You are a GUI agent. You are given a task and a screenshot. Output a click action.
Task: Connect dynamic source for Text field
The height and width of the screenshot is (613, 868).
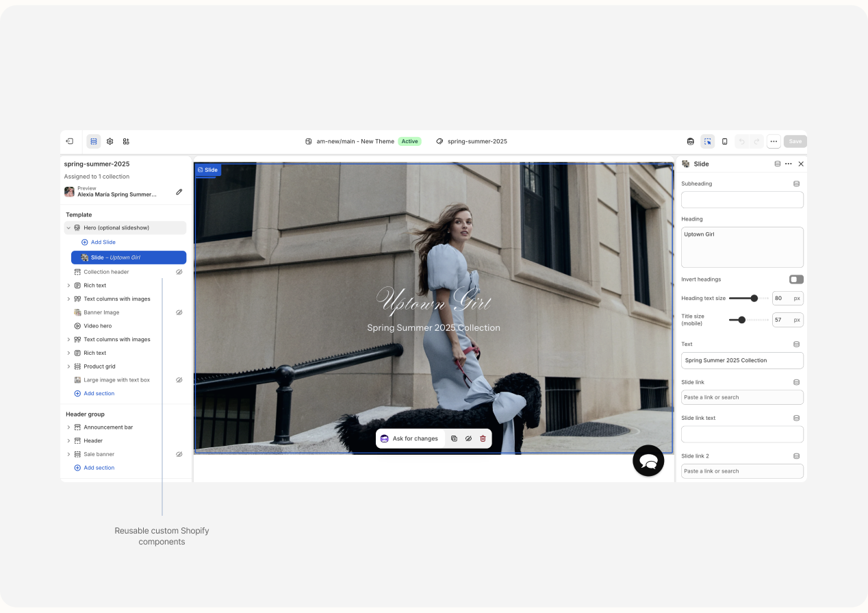796,344
